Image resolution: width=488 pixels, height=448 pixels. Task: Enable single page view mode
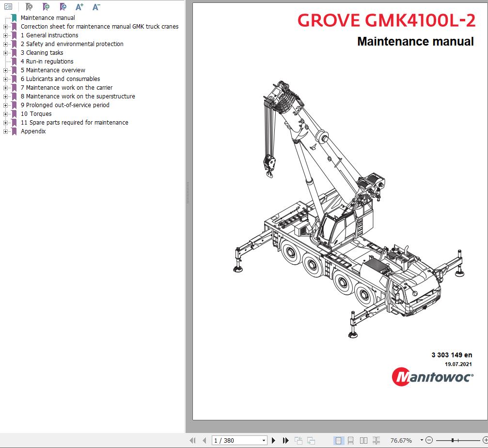[338, 440]
